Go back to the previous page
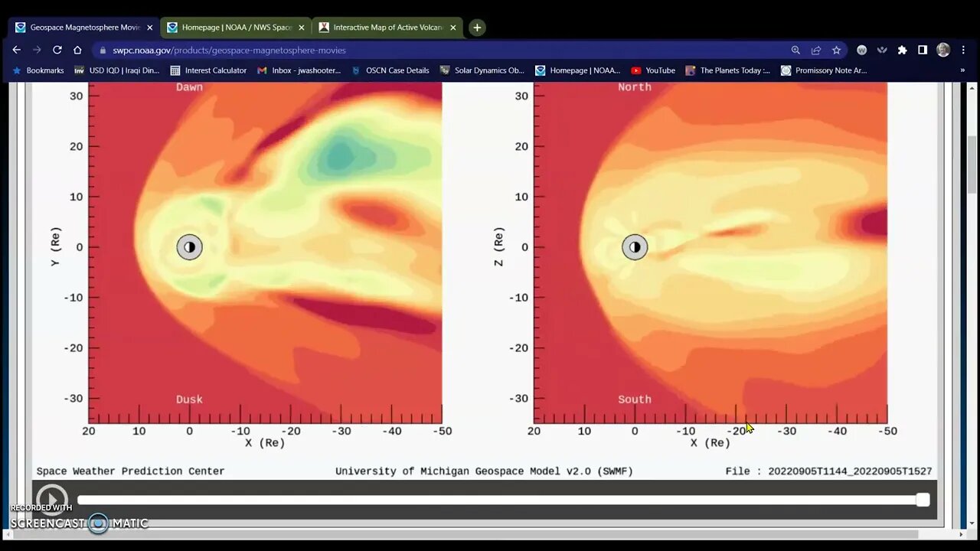This screenshot has width=980, height=551. click(x=17, y=50)
